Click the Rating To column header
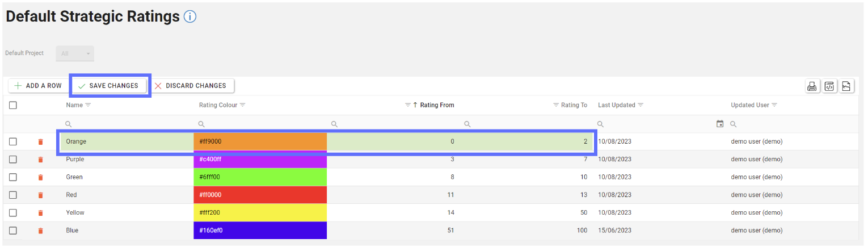The height and width of the screenshot is (251, 868). pos(574,105)
